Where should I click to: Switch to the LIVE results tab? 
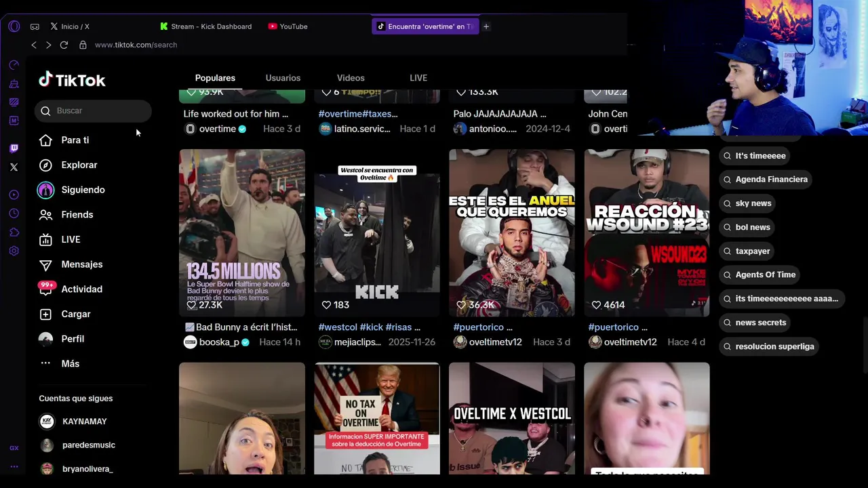coord(418,78)
